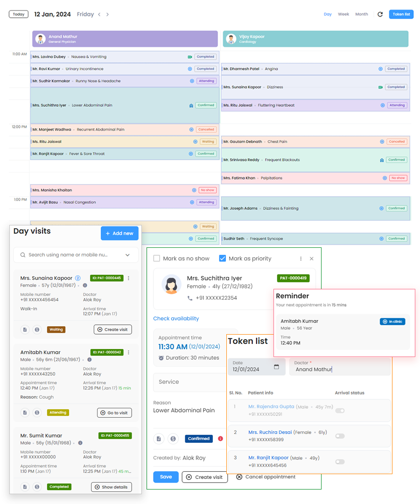Click the Check availability link
Image resolution: width=420 pixels, height=504 pixels.
pos(176,319)
